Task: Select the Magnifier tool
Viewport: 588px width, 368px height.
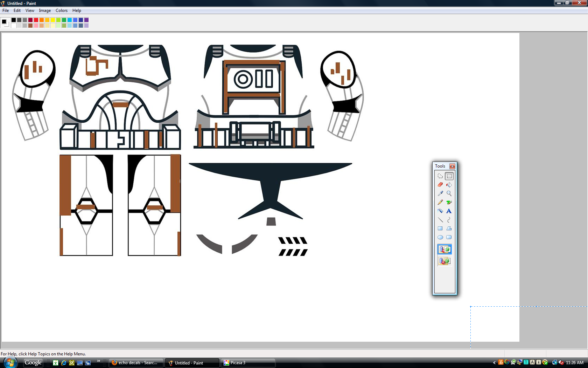Action: [449, 193]
